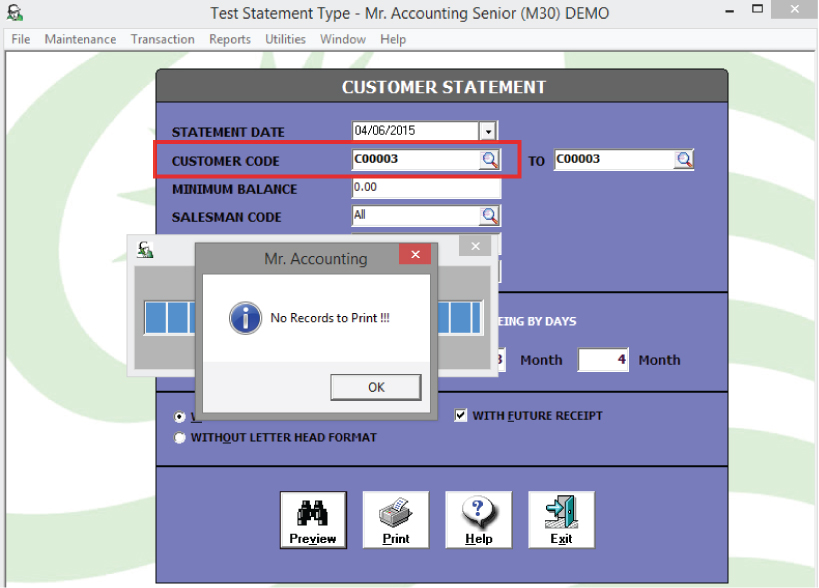The image size is (819, 588).
Task: Click the customer code from field C00003
Action: (416, 160)
